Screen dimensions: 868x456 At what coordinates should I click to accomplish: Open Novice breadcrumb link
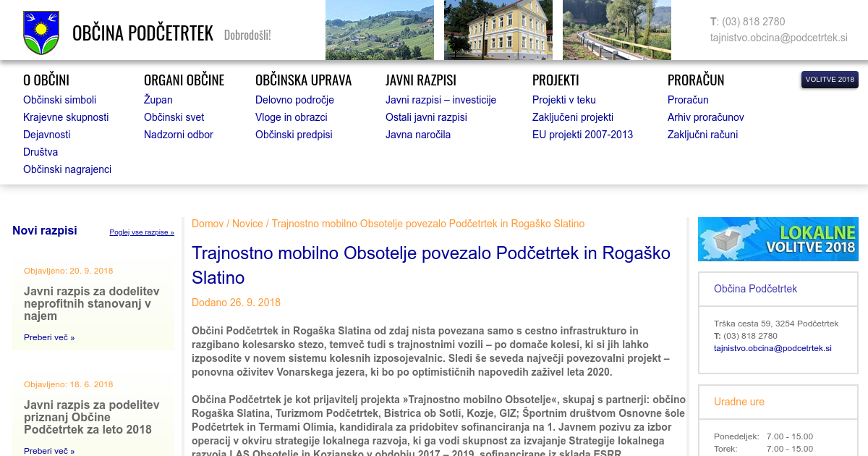click(x=247, y=224)
